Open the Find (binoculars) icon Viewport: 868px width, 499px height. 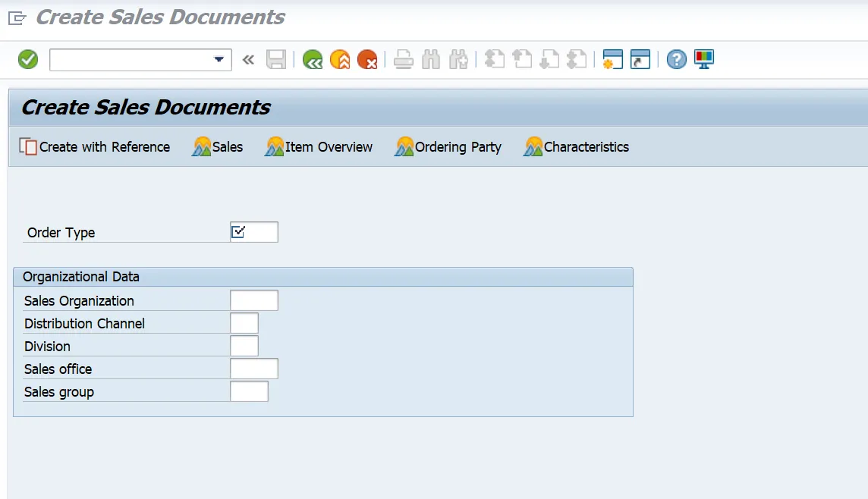(430, 59)
